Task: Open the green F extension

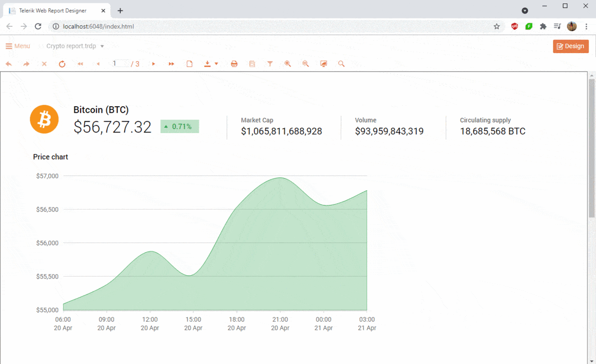Action: coord(529,26)
